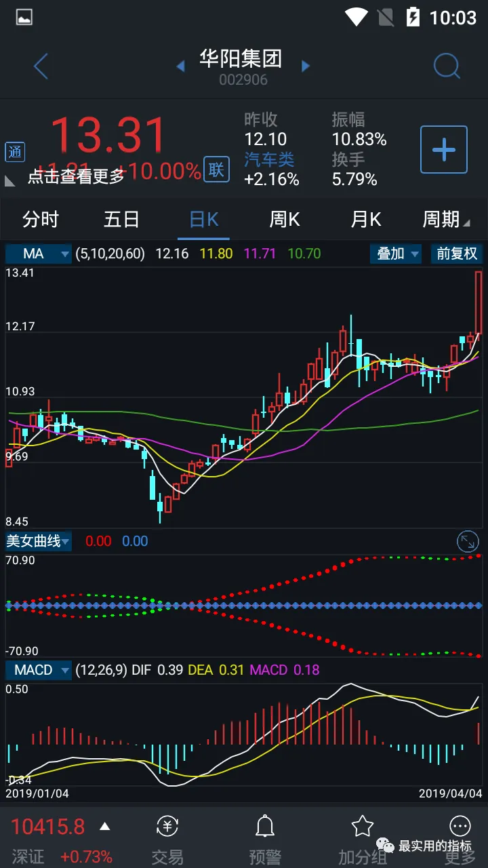This screenshot has width=488, height=868.
Task: Tap battery charging icon
Action: [x=413, y=17]
